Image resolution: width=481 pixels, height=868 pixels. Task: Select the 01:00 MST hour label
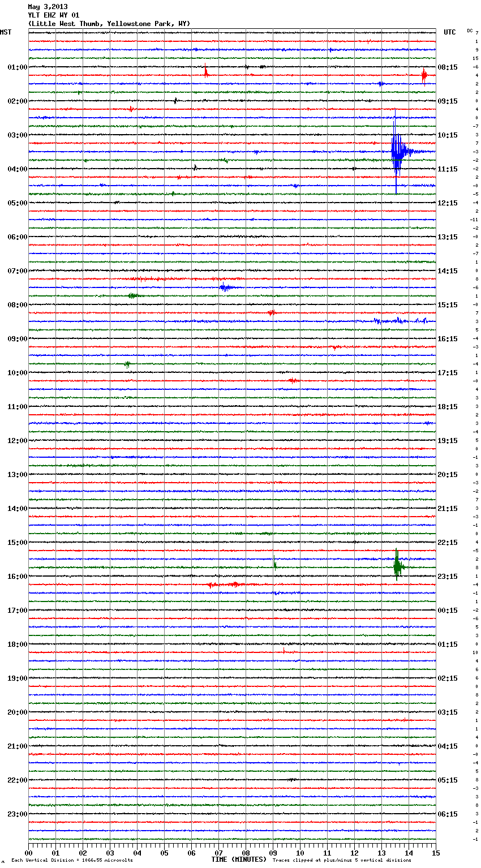click(x=18, y=67)
